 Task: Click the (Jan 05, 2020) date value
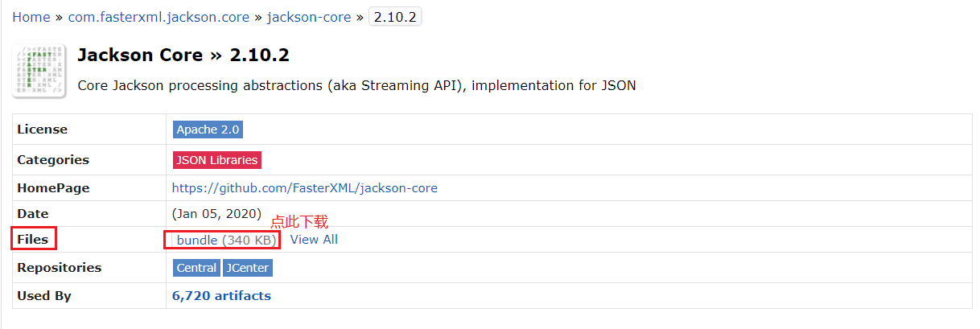[x=216, y=214]
